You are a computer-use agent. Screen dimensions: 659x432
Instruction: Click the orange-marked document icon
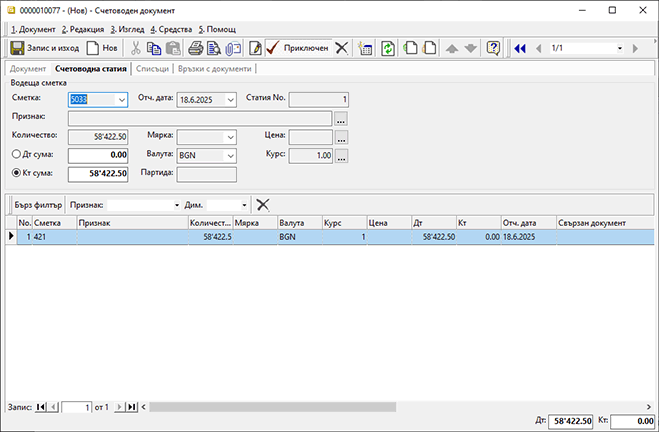click(429, 48)
